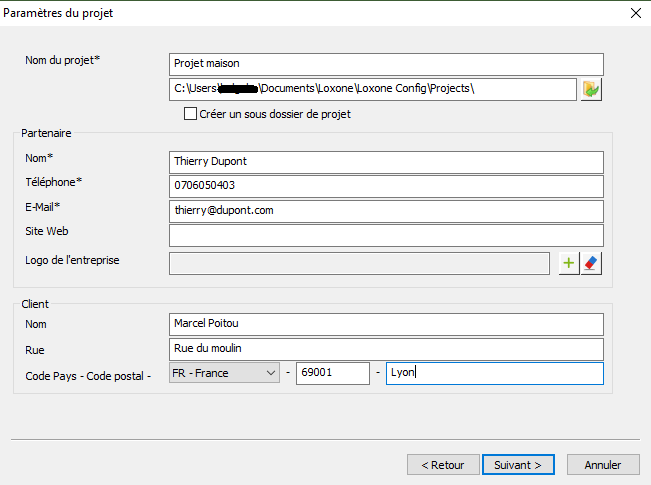
Task: Click the client 'Nom' field with Marcel Poitou
Action: pyautogui.click(x=386, y=324)
